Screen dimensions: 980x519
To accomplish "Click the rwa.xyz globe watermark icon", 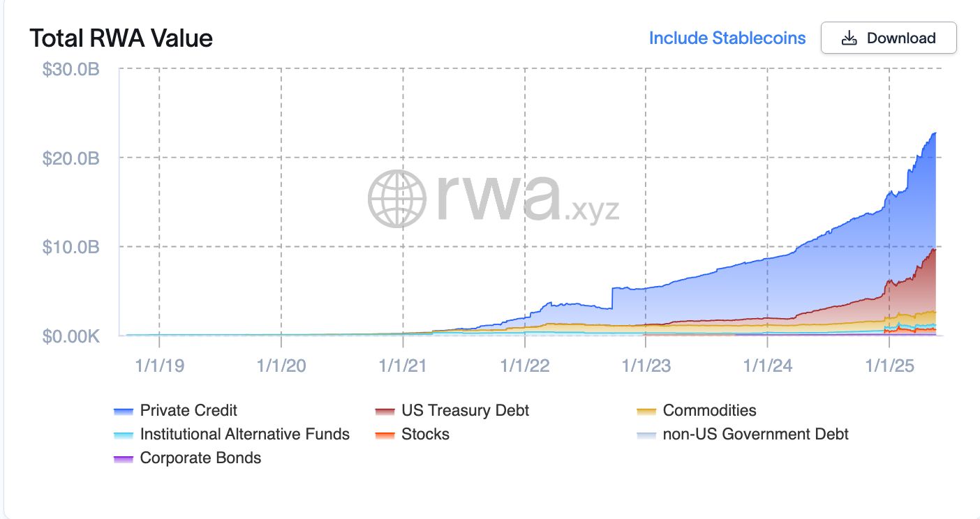I will coord(396,200).
